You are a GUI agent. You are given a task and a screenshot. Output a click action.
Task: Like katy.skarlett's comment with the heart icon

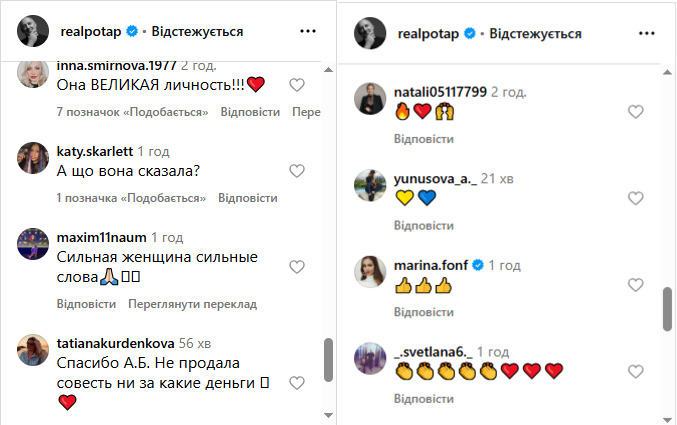pos(296,171)
